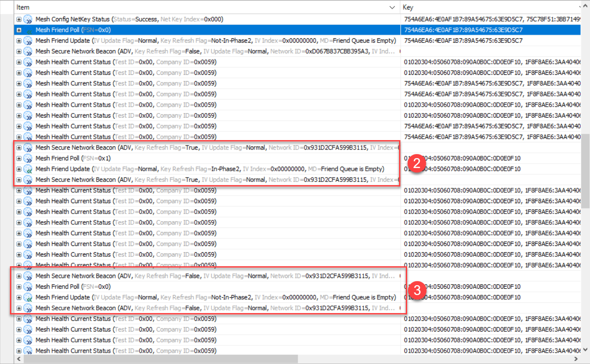Click the Key column header label
The image size is (590, 364).
(x=408, y=8)
